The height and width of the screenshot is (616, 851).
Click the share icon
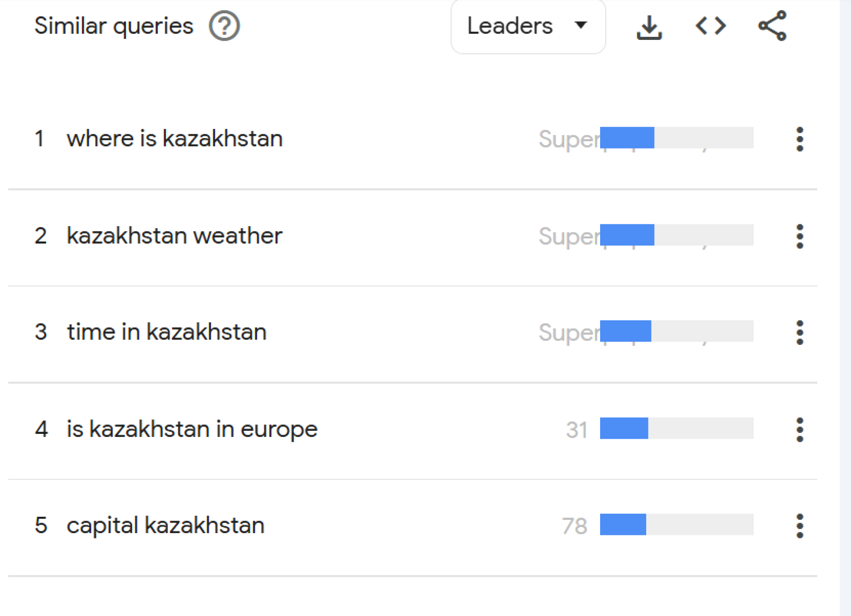tap(772, 26)
